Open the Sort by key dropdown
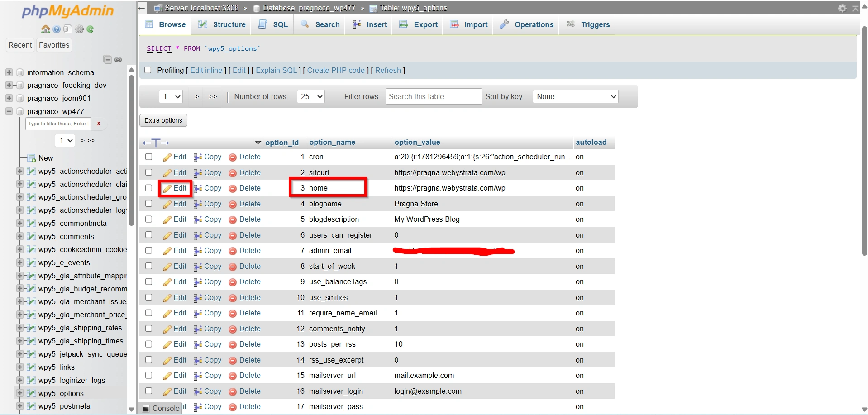The height and width of the screenshot is (415, 868). pos(576,96)
